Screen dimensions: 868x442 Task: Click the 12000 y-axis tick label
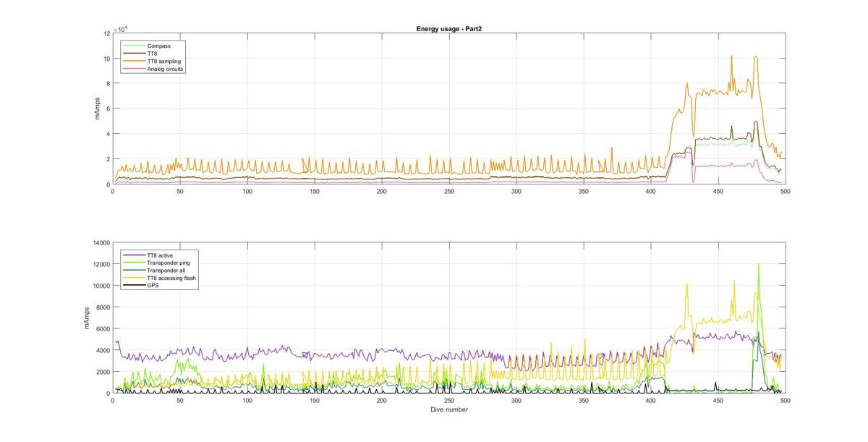(x=100, y=264)
